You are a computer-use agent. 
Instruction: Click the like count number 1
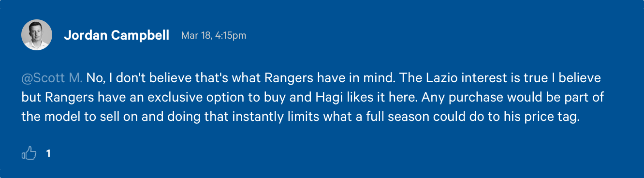tap(48, 154)
